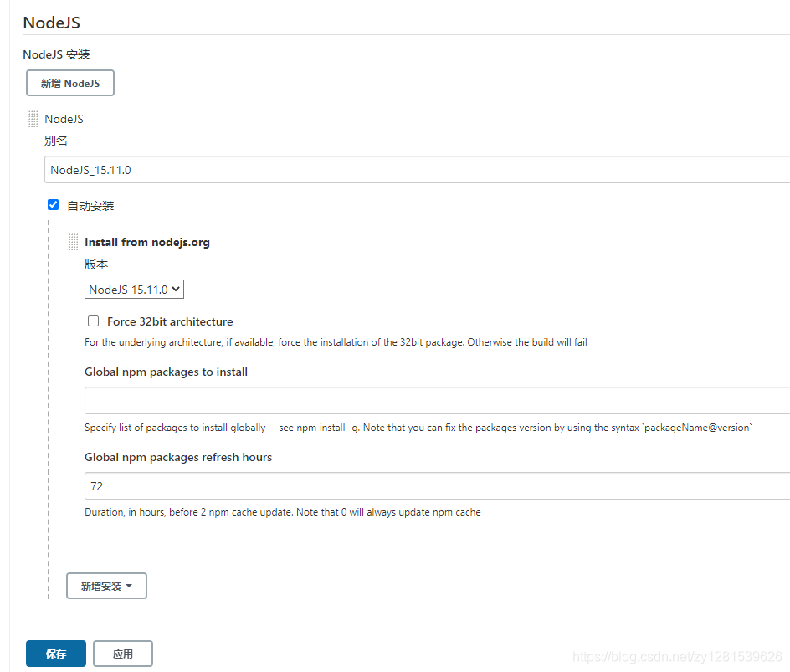790x672 pixels.
Task: Click the Global npm packages refresh hours label
Action: point(178,457)
